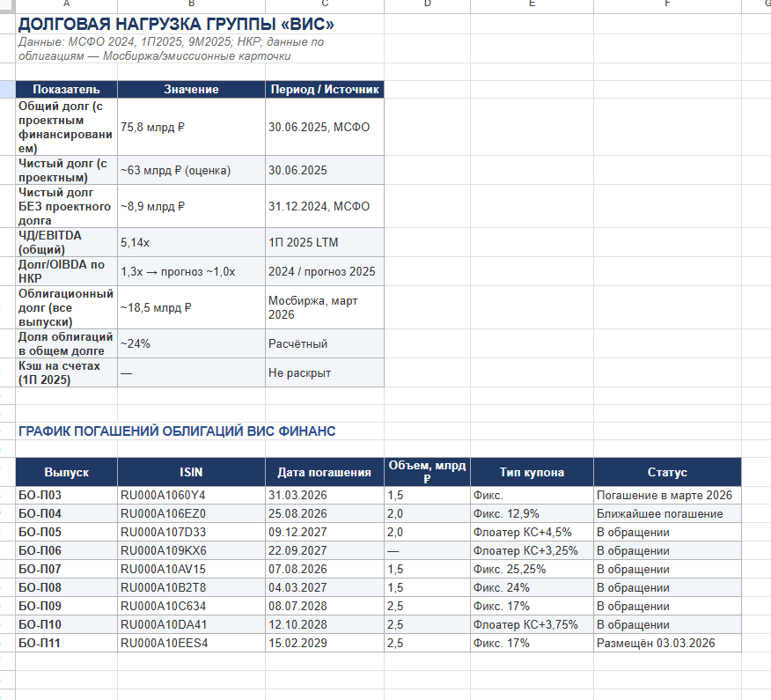Click the «БО-П11» issue cell
The image size is (771, 700).
point(66,643)
